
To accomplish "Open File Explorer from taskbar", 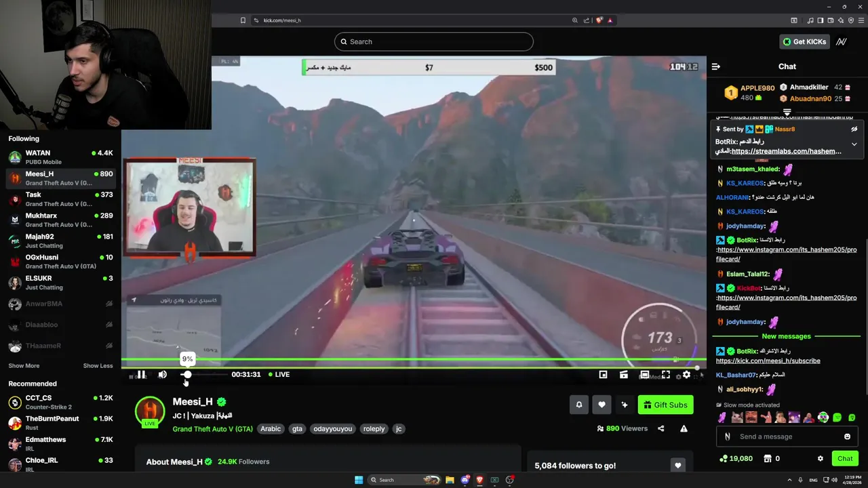I will [450, 480].
